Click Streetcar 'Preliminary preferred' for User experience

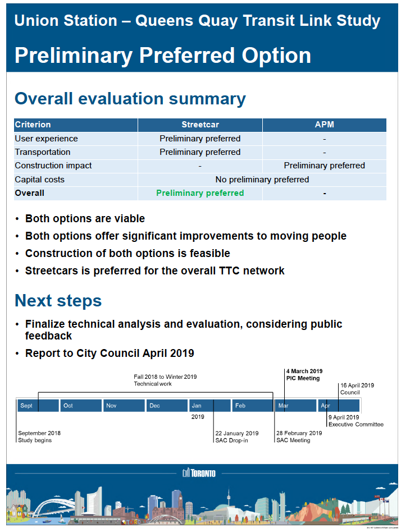tap(200, 139)
